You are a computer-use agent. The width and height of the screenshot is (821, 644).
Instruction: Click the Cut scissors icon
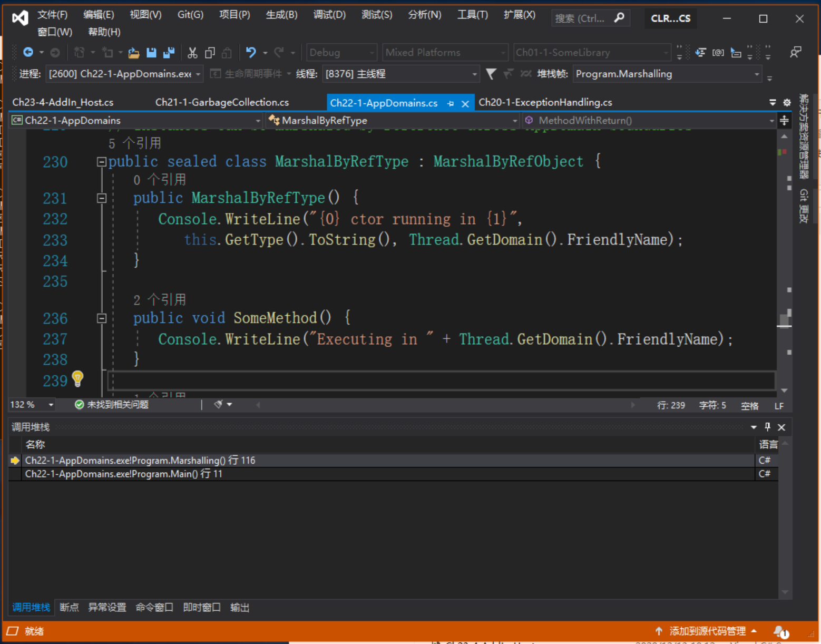click(x=192, y=53)
